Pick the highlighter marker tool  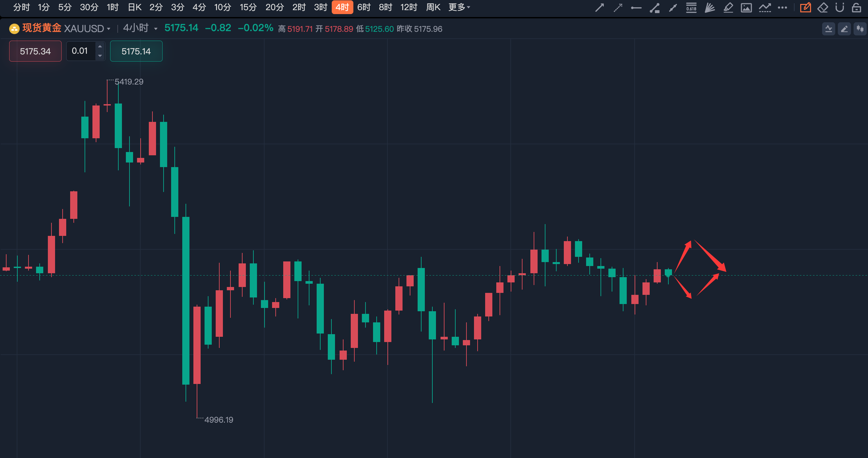(x=728, y=8)
